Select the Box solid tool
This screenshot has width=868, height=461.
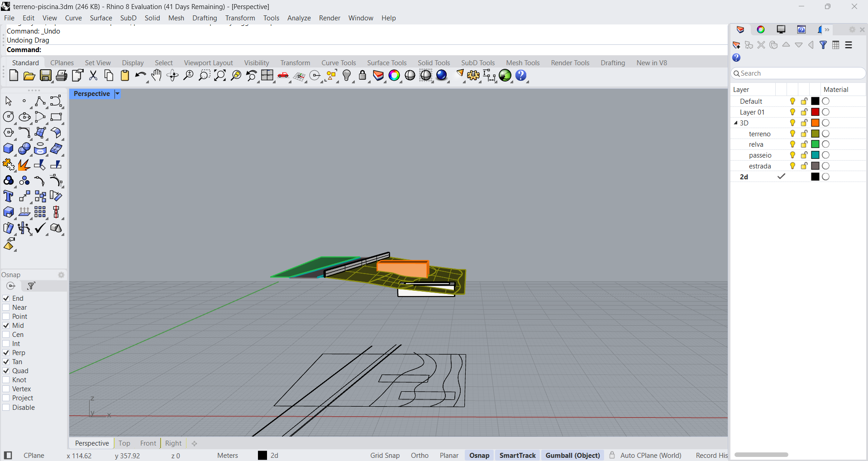(x=9, y=149)
